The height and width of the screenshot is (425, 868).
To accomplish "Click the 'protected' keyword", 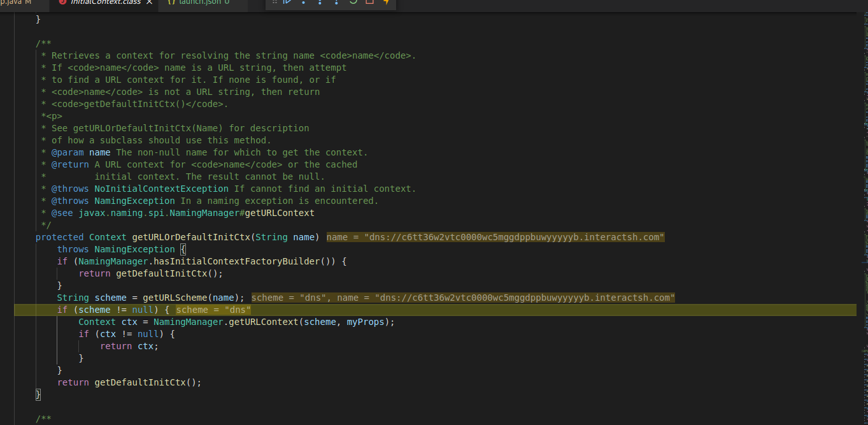I will pyautogui.click(x=59, y=237).
